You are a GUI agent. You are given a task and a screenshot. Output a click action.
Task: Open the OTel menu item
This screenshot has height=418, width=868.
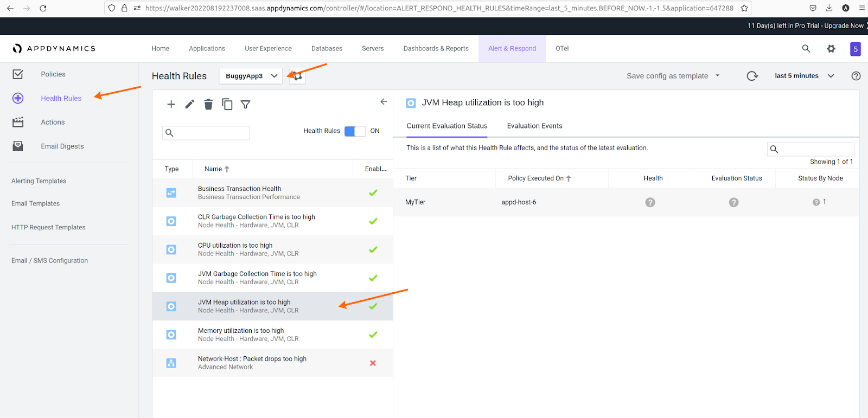(x=562, y=49)
